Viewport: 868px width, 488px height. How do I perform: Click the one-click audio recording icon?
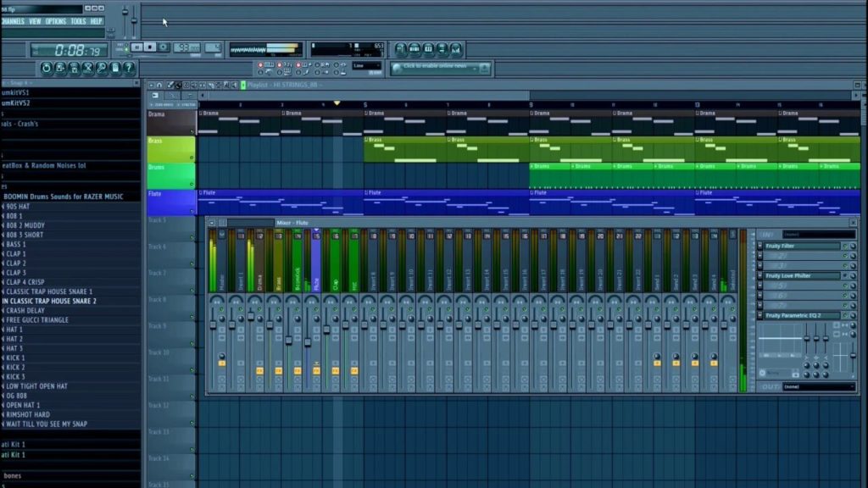pyautogui.click(x=102, y=68)
